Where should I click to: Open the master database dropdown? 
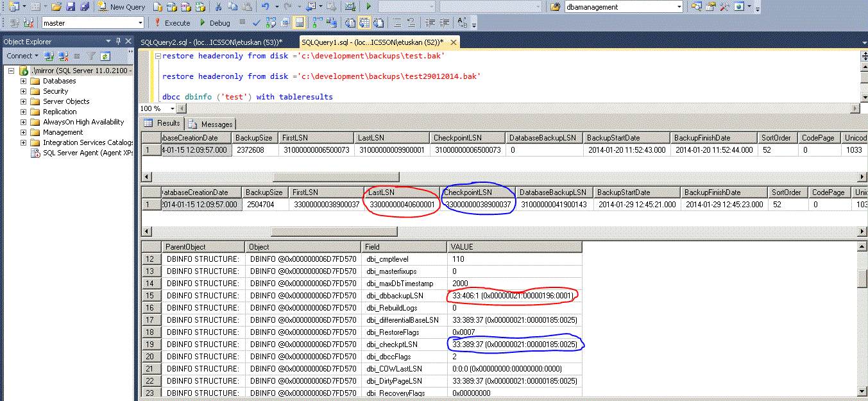pyautogui.click(x=140, y=22)
